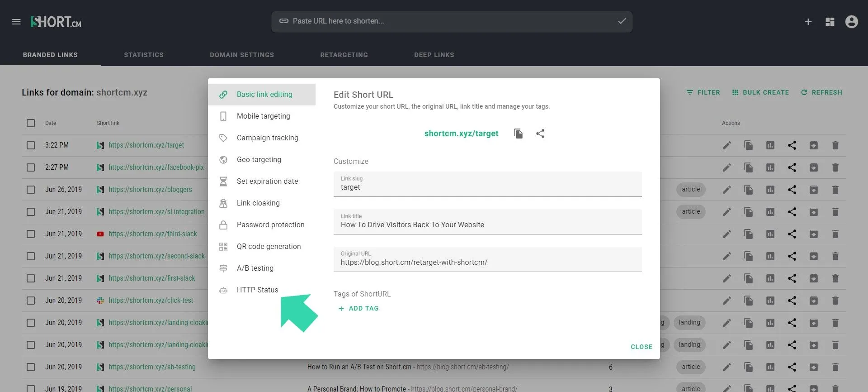This screenshot has height=392, width=868.
Task: Switch to the Statistics tab
Action: tap(144, 55)
